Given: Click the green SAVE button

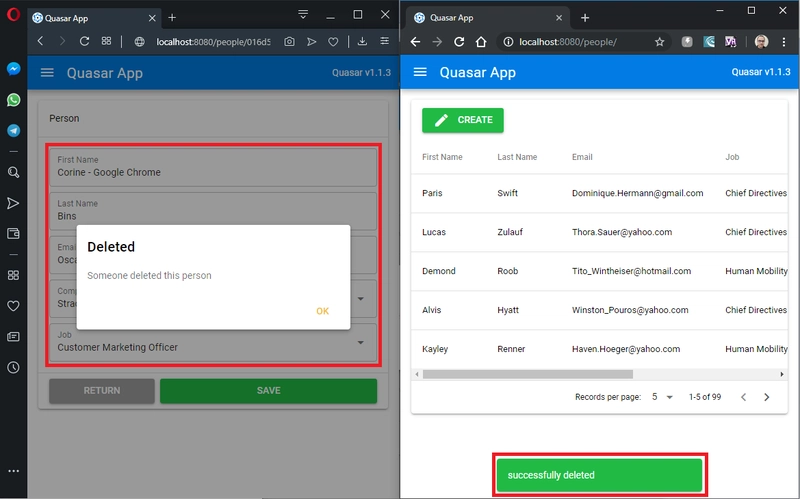Looking at the screenshot, I should click(268, 391).
